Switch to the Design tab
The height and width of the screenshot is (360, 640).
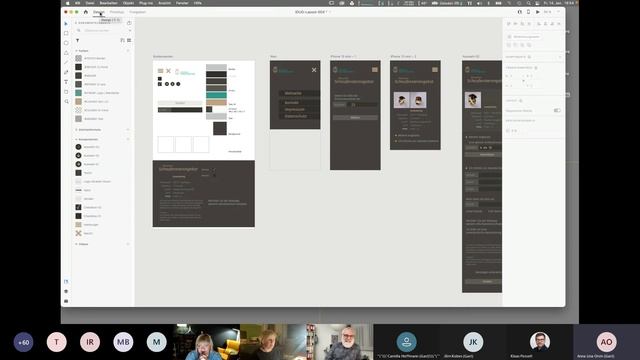click(x=98, y=12)
